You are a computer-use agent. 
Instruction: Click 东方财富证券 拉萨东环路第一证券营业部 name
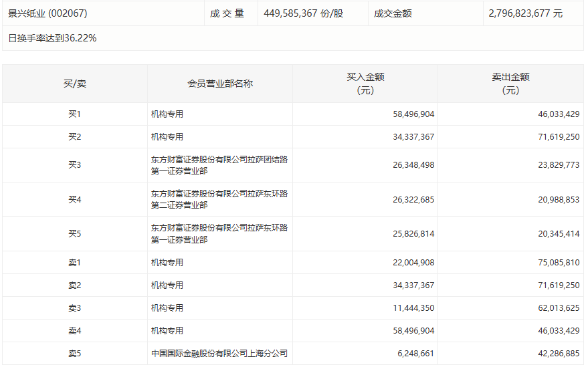[x=219, y=234]
